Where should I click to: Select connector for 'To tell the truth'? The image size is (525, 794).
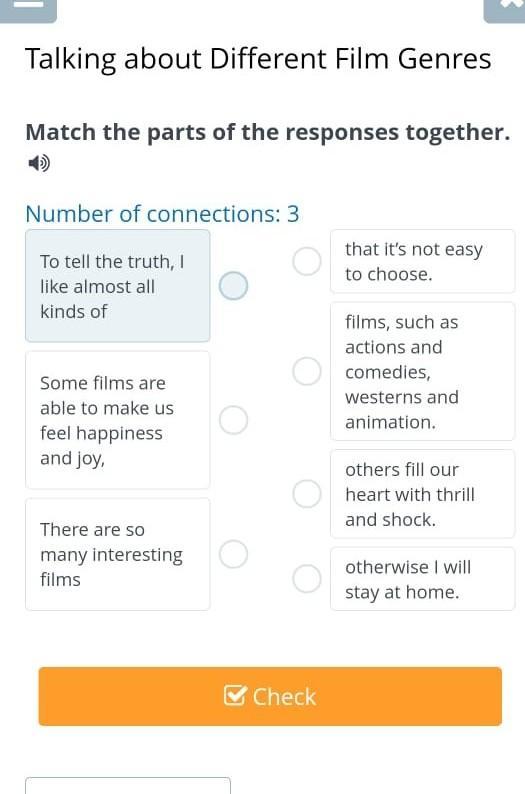(233, 286)
